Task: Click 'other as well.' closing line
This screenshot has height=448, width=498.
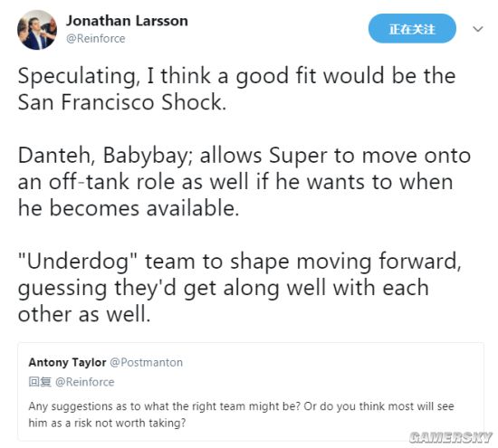Action: (x=84, y=314)
